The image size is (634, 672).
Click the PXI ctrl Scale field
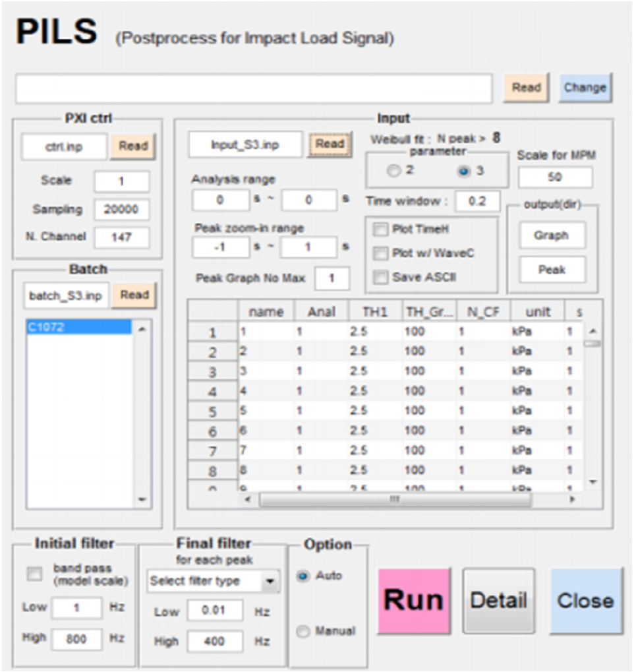(x=122, y=181)
